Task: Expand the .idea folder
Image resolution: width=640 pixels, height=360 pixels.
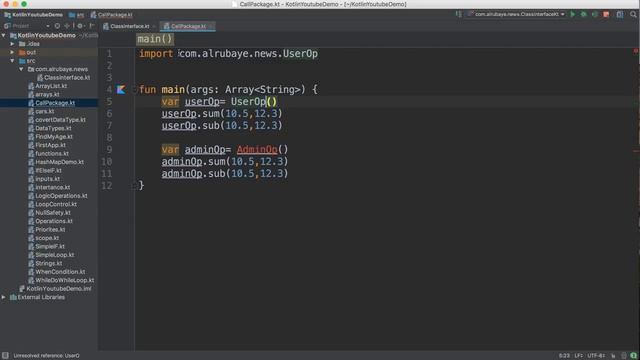Action: coord(12,44)
